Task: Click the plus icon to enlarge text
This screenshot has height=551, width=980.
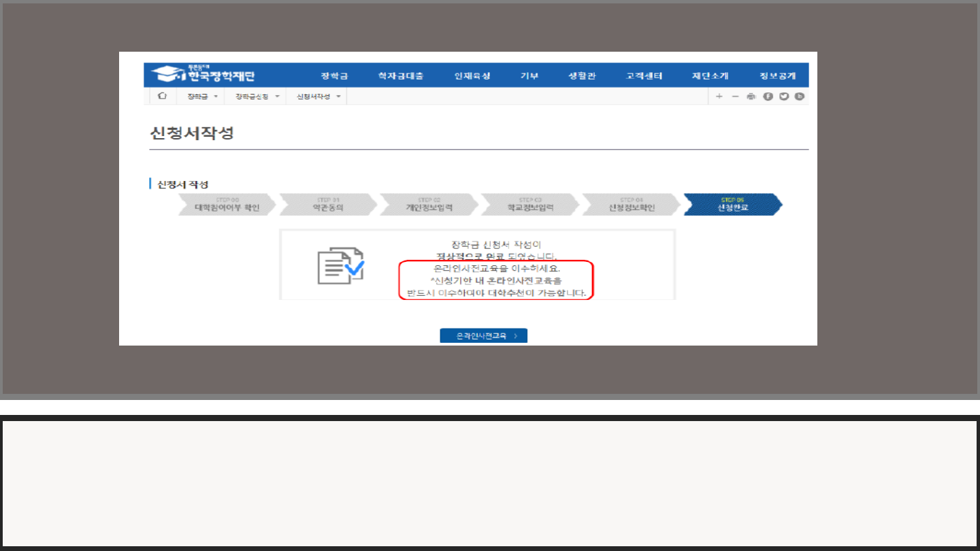Action: pyautogui.click(x=719, y=97)
